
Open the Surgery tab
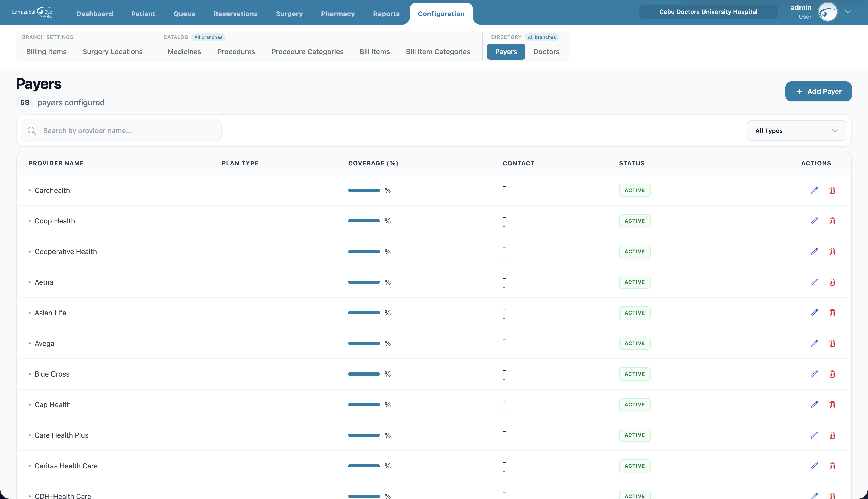coord(289,14)
